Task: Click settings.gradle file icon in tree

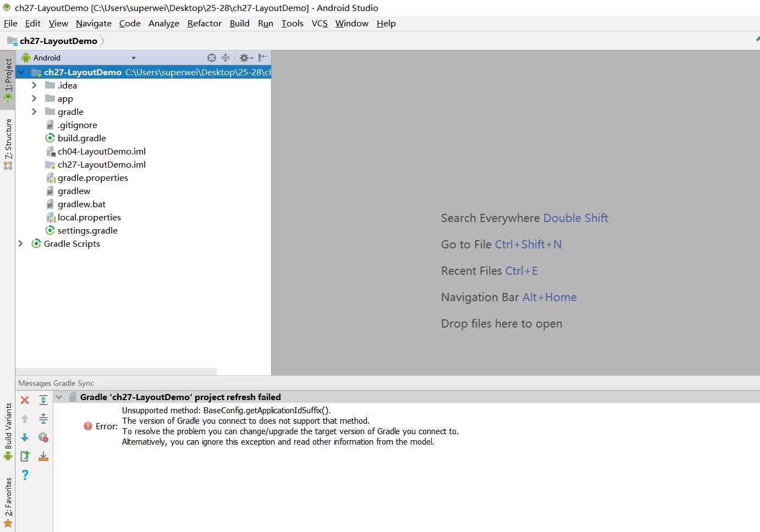Action: 50,230
